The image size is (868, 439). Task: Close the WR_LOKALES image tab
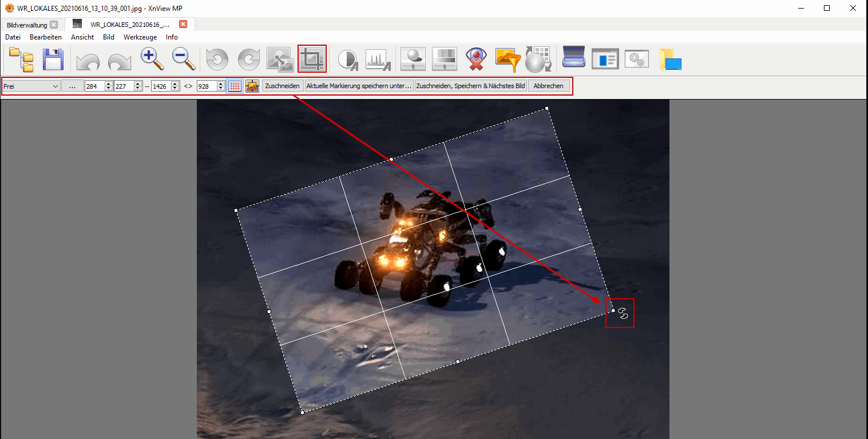[x=183, y=24]
